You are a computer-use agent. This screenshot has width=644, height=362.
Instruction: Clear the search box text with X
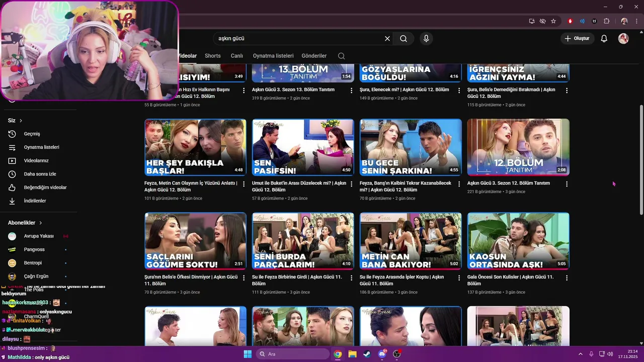387,38
